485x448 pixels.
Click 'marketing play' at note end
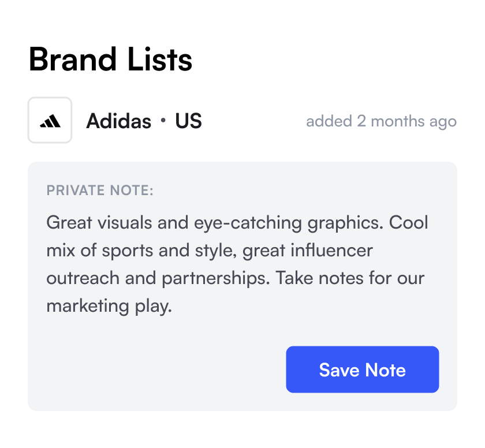(109, 306)
